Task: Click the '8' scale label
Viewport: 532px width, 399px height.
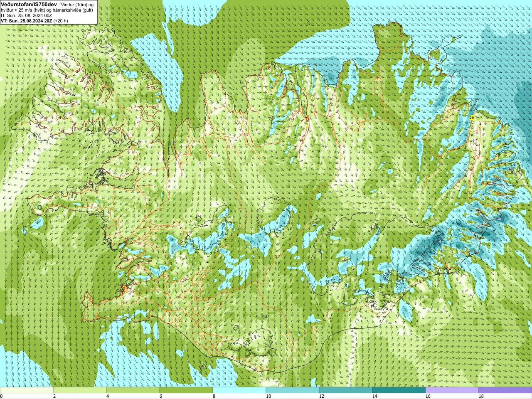Action: [214, 396]
